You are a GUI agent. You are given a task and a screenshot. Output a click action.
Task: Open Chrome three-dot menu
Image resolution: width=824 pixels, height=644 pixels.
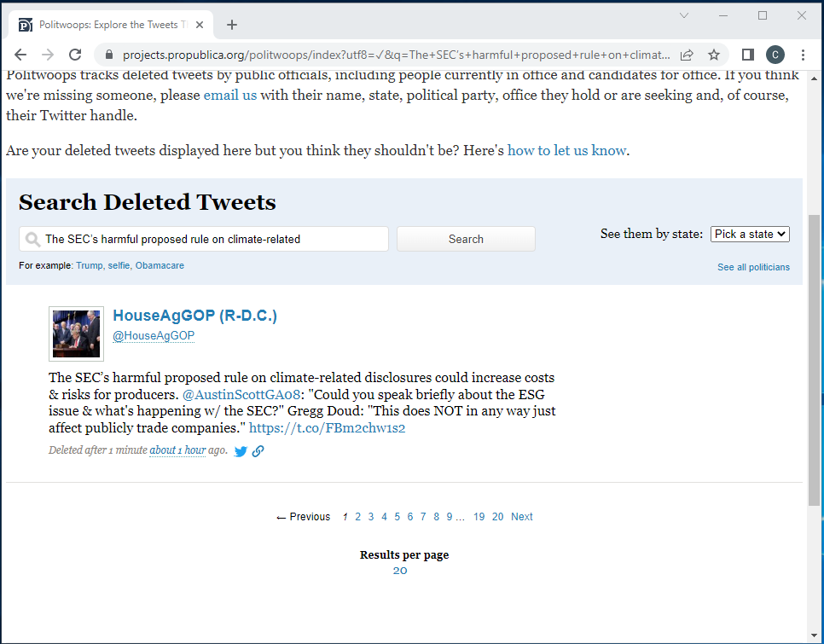tap(803, 55)
